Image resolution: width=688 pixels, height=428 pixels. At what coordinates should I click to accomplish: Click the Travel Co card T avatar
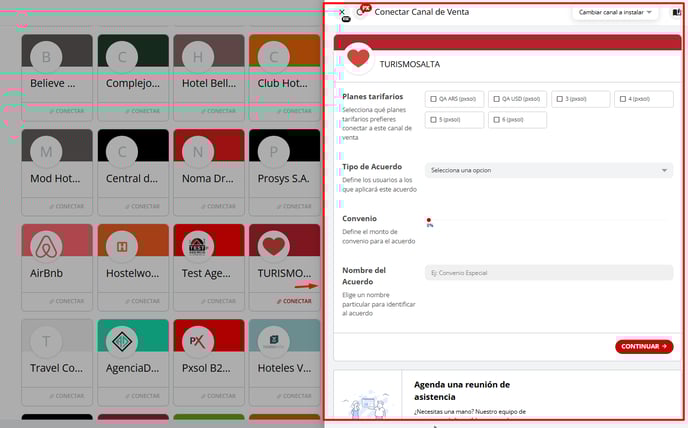[46, 342]
